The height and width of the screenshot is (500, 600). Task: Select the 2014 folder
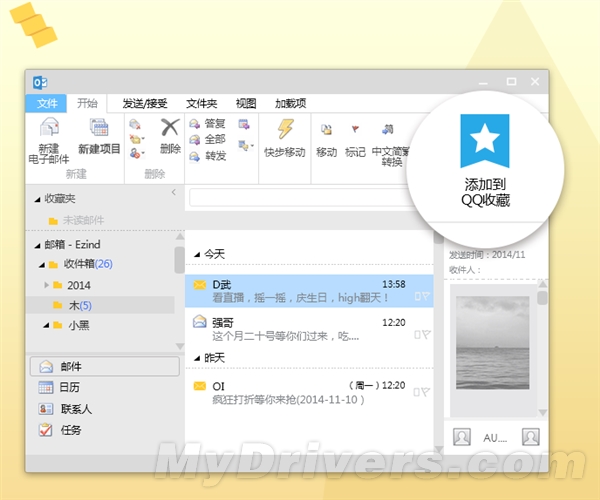[x=72, y=285]
